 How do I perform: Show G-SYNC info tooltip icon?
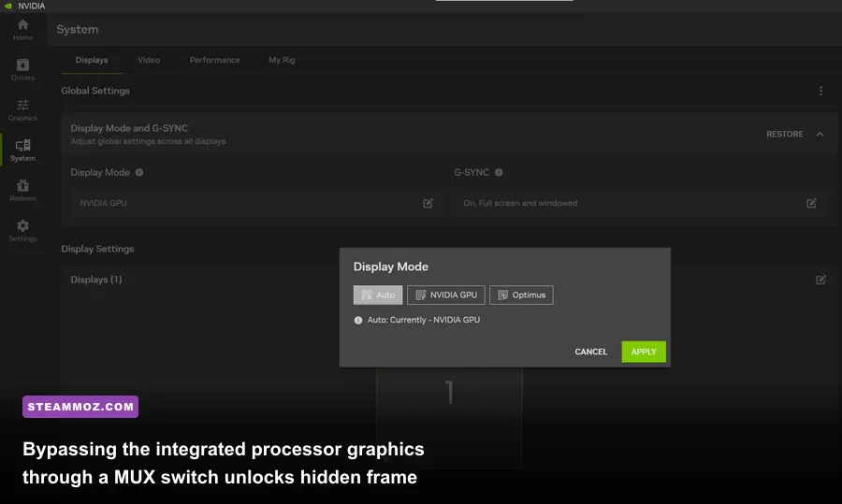click(x=499, y=172)
